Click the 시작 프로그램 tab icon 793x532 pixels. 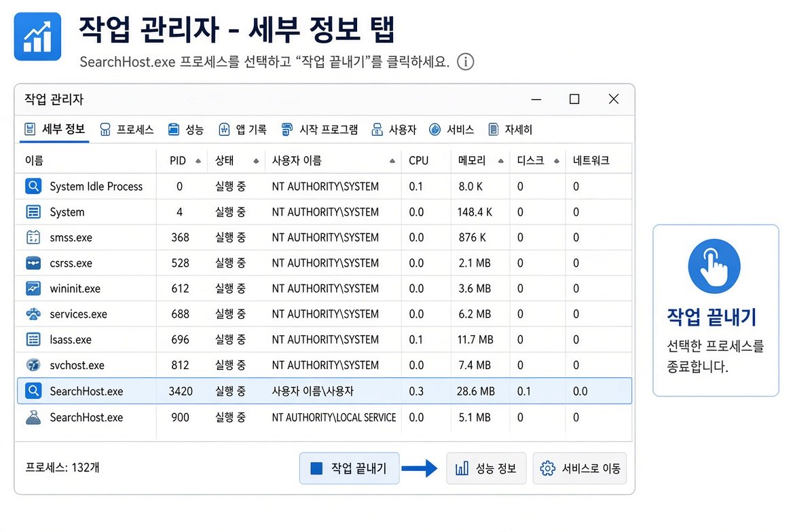point(287,130)
